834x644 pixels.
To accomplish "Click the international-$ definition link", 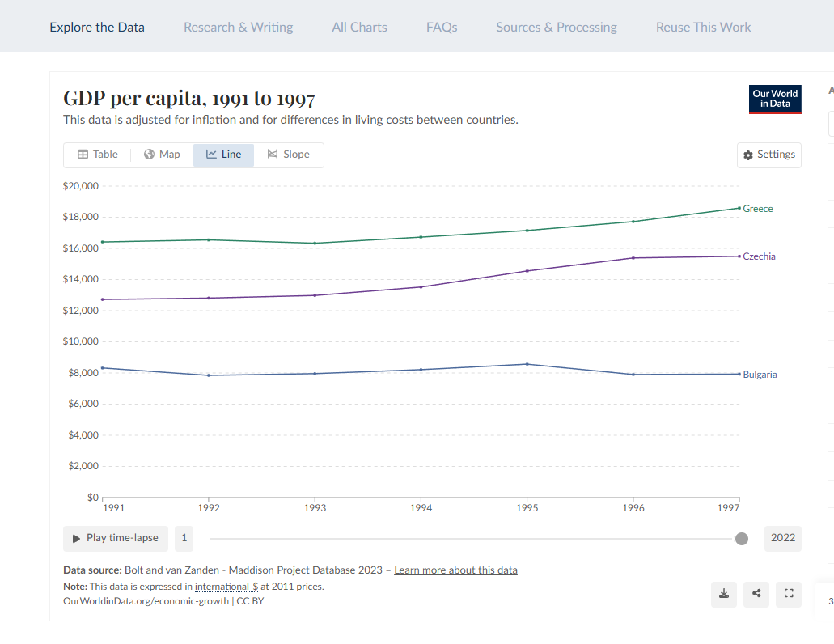I will pyautogui.click(x=226, y=587).
